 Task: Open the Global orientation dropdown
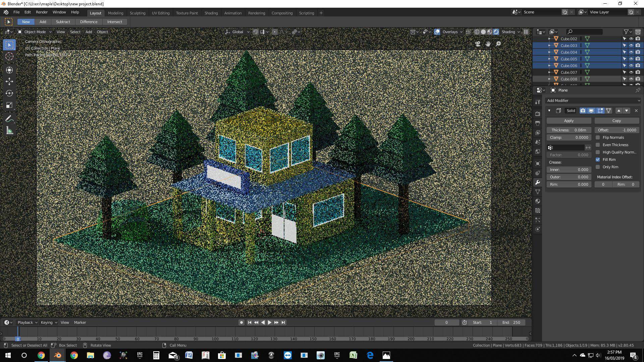point(237,32)
